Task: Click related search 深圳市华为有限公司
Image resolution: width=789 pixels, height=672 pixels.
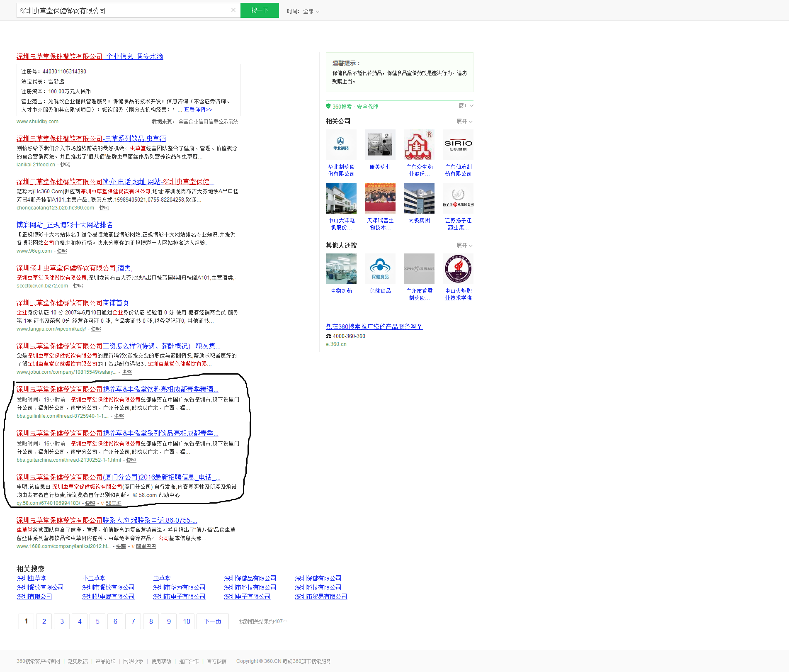Action: [x=179, y=587]
